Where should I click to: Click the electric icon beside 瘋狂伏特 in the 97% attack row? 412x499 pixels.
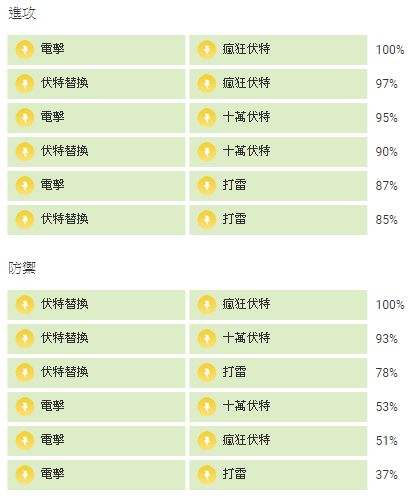(207, 84)
